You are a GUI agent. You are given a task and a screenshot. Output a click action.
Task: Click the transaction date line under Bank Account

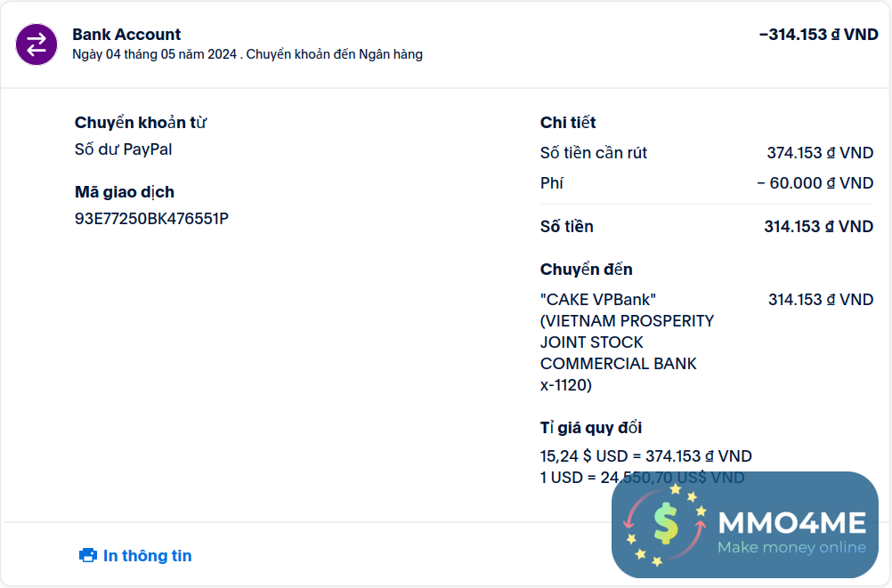click(247, 54)
